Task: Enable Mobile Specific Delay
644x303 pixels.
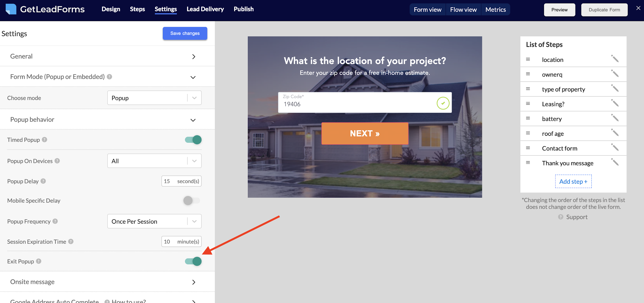Action: 192,200
